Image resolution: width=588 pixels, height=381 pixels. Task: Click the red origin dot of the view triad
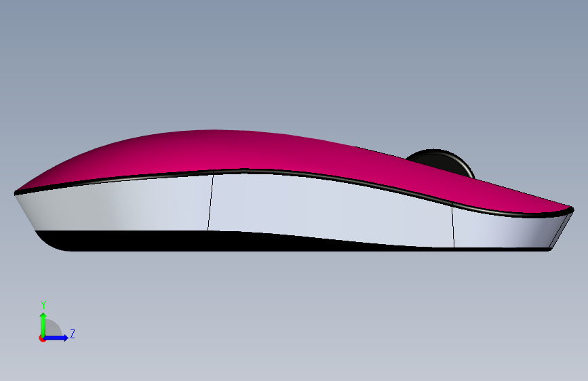click(x=41, y=338)
